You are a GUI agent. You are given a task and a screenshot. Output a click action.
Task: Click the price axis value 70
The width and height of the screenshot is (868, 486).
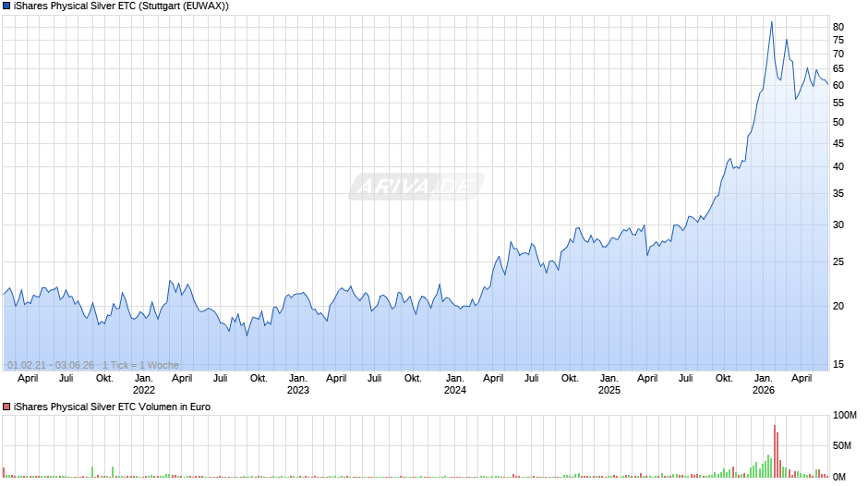click(838, 54)
